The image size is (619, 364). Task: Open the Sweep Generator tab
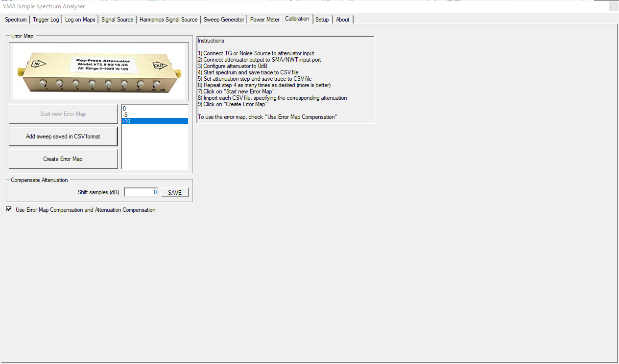pyautogui.click(x=224, y=20)
